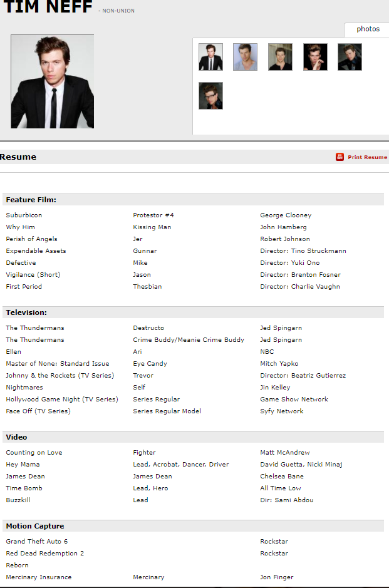Click Dir: Sami Abdou credit
Screen dimensions: 389x588
click(287, 500)
